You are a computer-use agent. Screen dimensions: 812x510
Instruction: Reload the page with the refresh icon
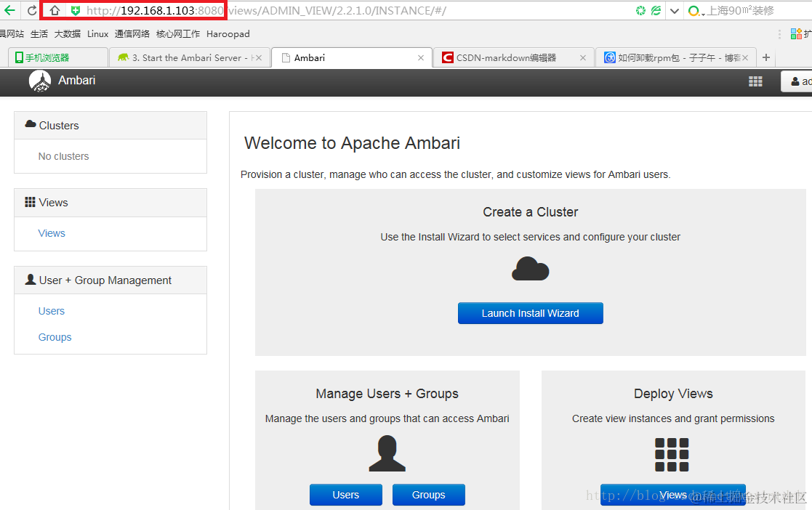pos(32,10)
